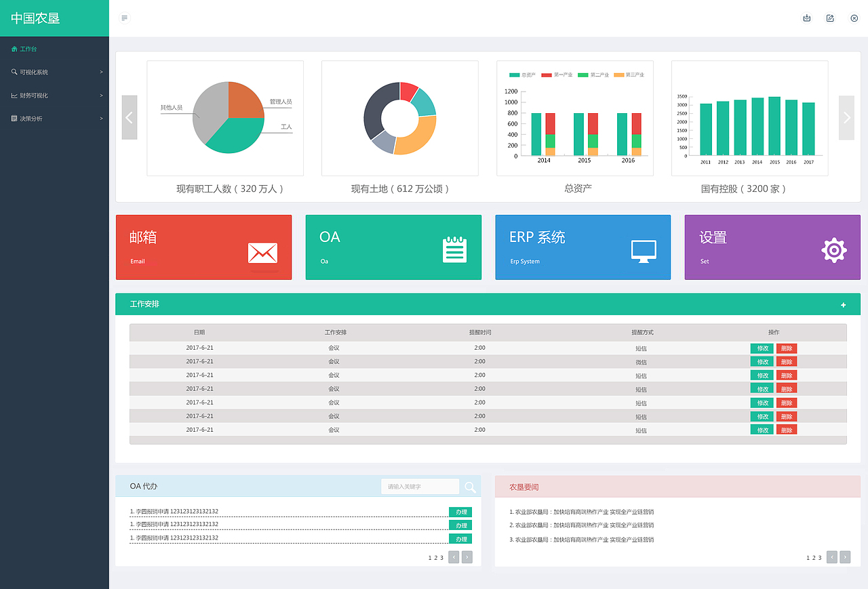Screen dimensions: 868x589
Task: Toggle 第一产业 legend in bar chart
Action: [x=557, y=75]
